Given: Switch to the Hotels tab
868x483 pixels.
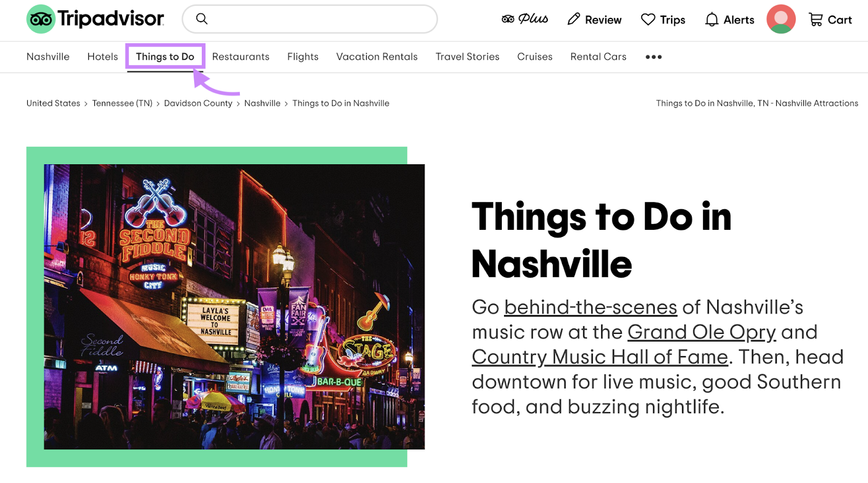Looking at the screenshot, I should [x=103, y=56].
